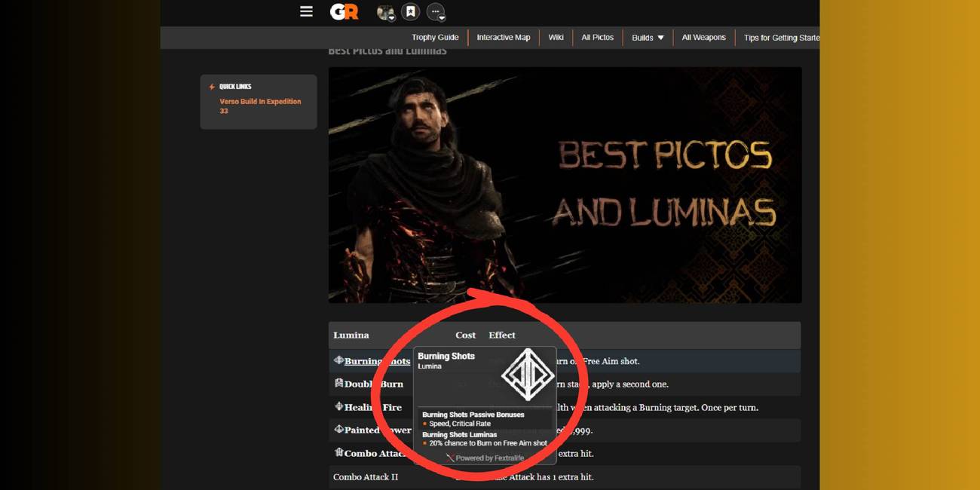This screenshot has height=490, width=980.
Task: Click the Painted Power lumina icon
Action: (339, 430)
